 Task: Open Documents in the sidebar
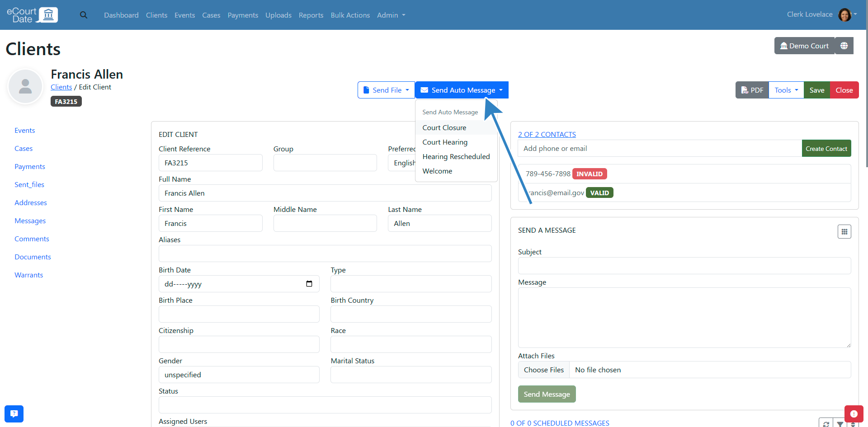click(x=33, y=257)
